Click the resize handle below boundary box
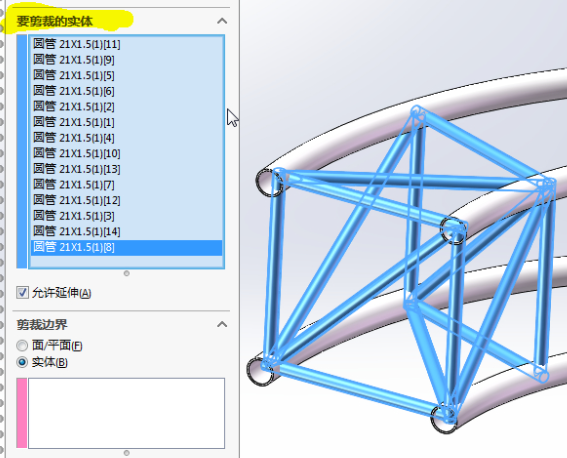This screenshot has height=458, width=567. [x=127, y=453]
